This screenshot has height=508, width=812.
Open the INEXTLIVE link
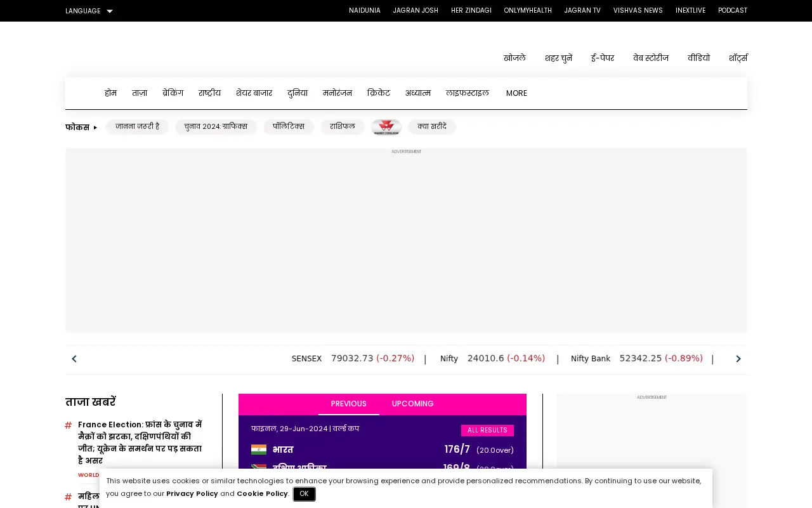691,11
